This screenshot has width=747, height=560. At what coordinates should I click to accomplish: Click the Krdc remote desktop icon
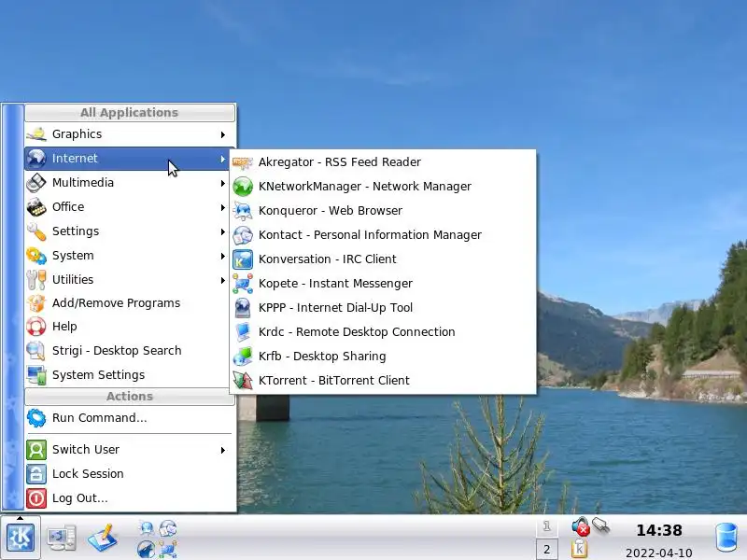pos(243,332)
